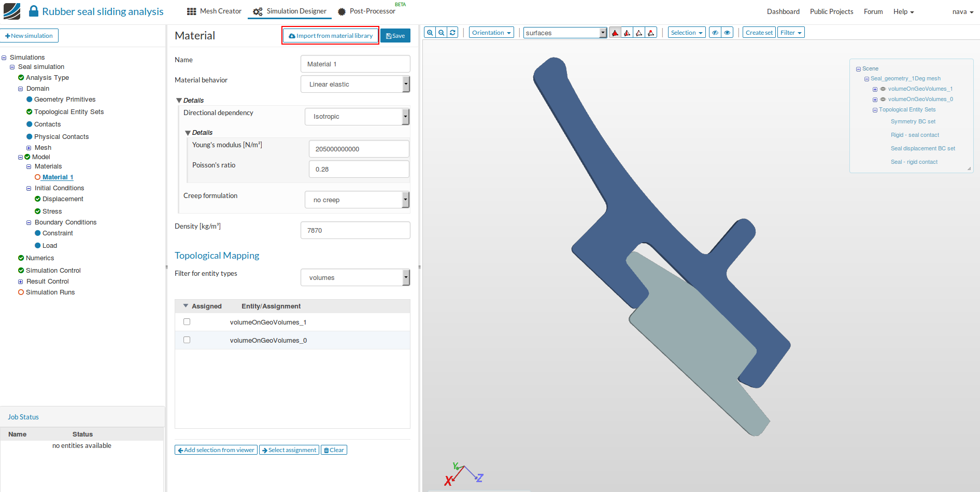The width and height of the screenshot is (980, 492).
Task: Open the Filter for entity types dropdown
Action: tap(356, 277)
